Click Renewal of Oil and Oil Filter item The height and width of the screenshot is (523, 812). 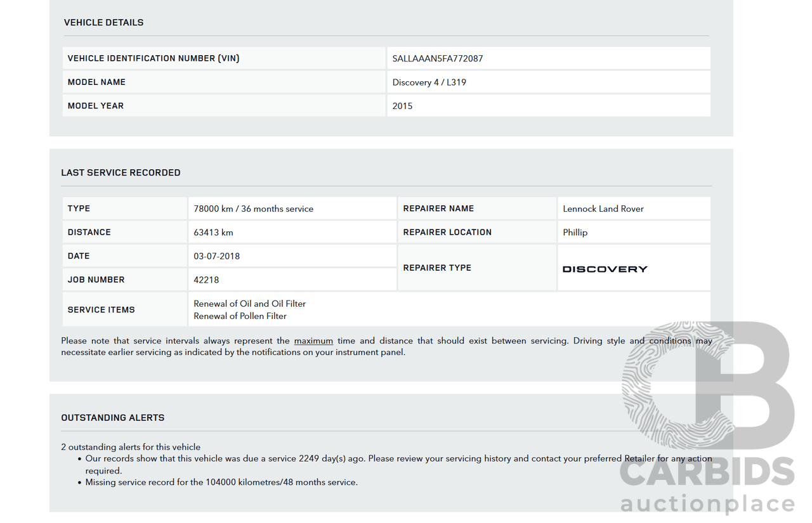tap(250, 304)
